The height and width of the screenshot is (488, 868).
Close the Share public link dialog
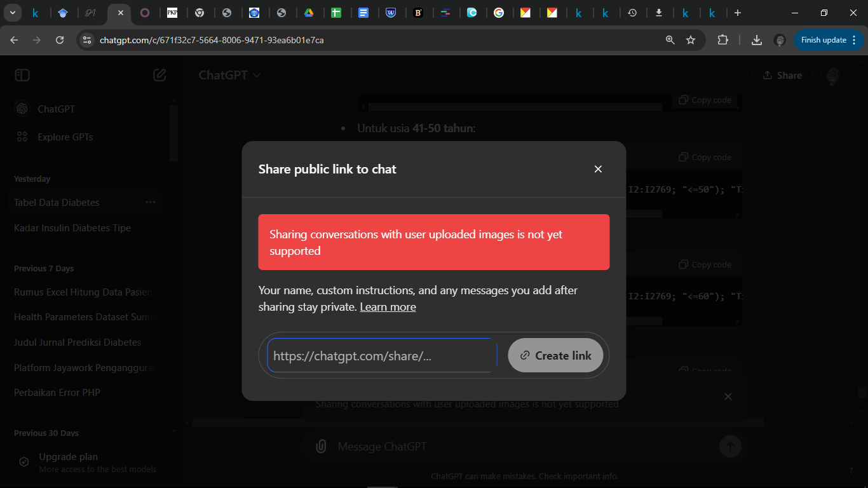click(597, 169)
